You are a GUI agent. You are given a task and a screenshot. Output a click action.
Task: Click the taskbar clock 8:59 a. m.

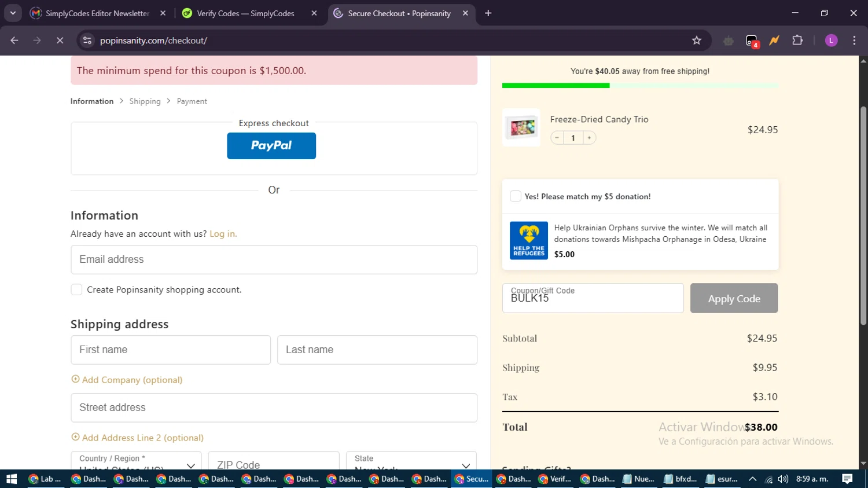[812, 479]
